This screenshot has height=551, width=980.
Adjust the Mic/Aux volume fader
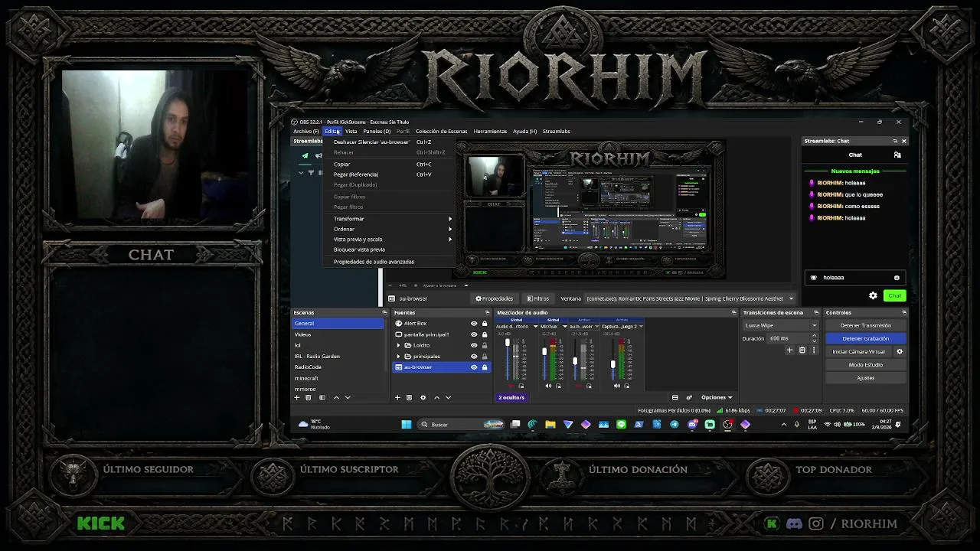(545, 352)
